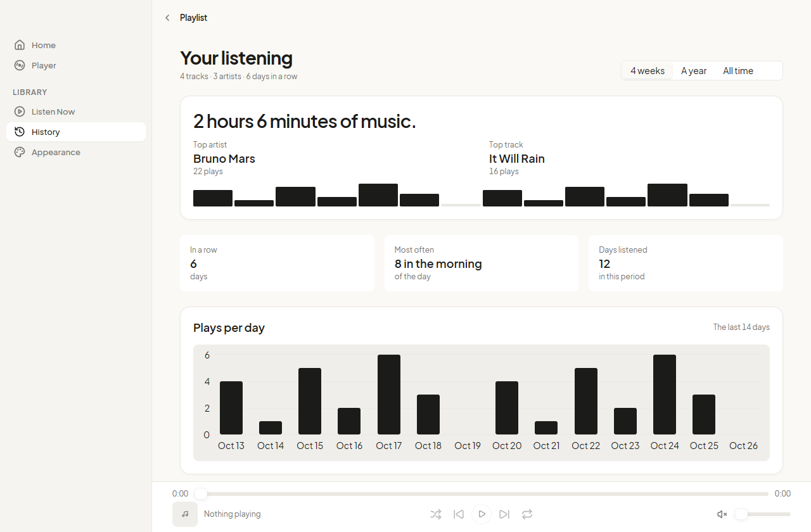Go back using the chevron beside Playlist
Image resolution: width=811 pixels, height=532 pixels.
[167, 18]
